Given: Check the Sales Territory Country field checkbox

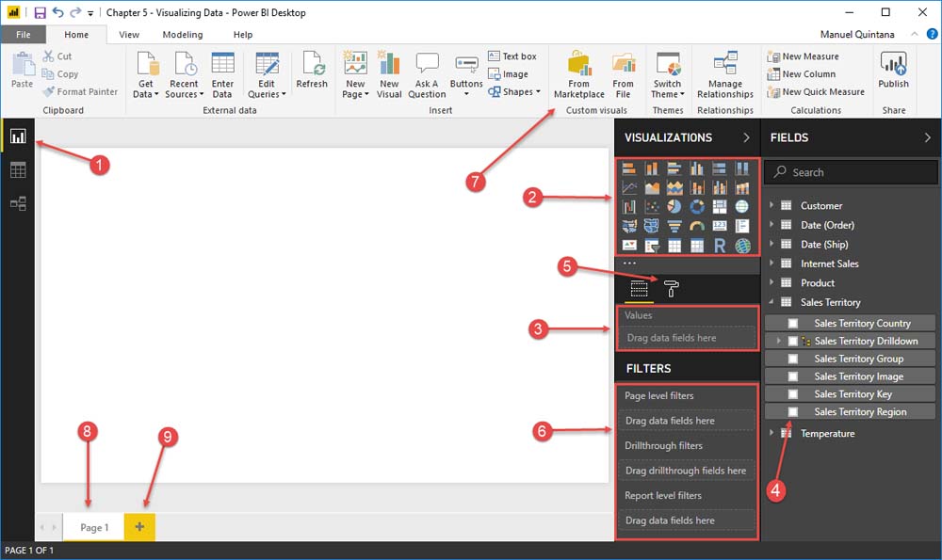Looking at the screenshot, I should coord(793,323).
